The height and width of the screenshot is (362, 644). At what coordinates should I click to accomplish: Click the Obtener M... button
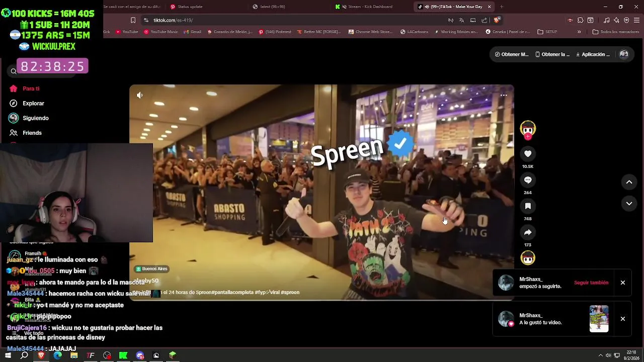click(x=512, y=54)
